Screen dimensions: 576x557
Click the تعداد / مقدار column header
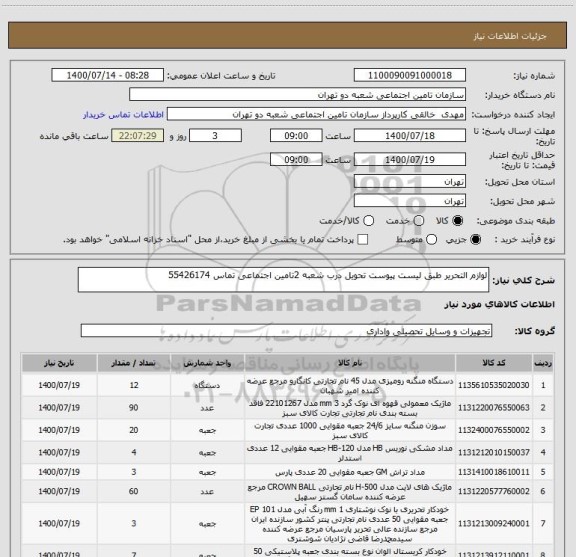click(134, 363)
